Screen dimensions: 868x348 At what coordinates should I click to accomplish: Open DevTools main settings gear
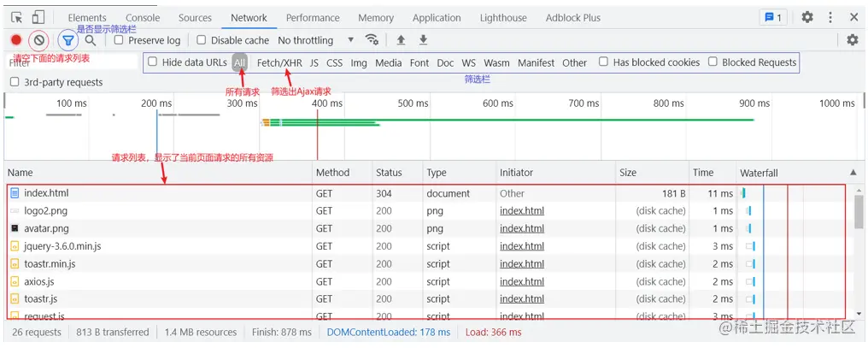pyautogui.click(x=807, y=17)
